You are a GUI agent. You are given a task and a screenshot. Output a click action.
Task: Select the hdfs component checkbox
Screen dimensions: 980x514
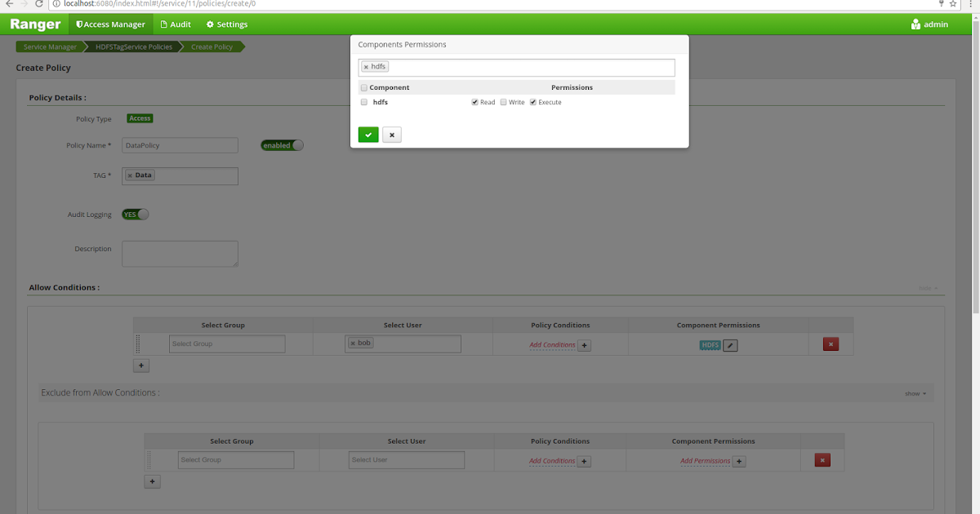pyautogui.click(x=363, y=101)
